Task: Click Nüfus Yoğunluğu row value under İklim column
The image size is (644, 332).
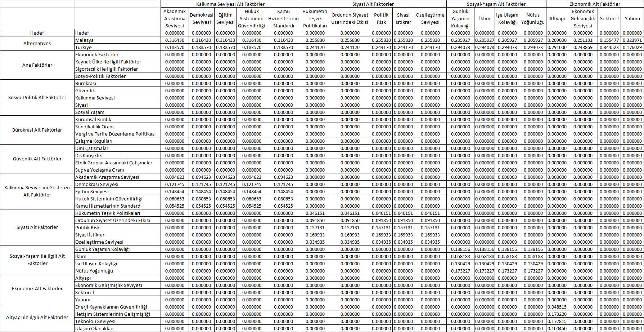Action: (x=485, y=271)
